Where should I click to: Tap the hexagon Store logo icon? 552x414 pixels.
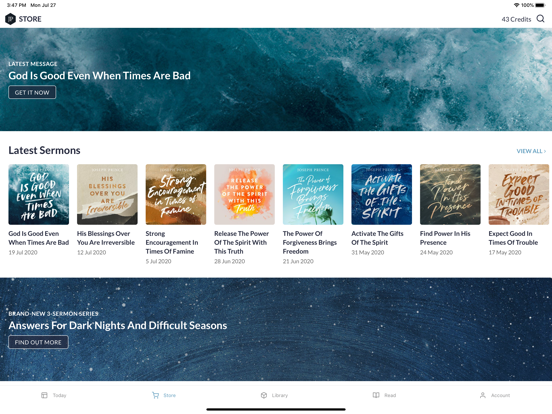click(x=11, y=19)
